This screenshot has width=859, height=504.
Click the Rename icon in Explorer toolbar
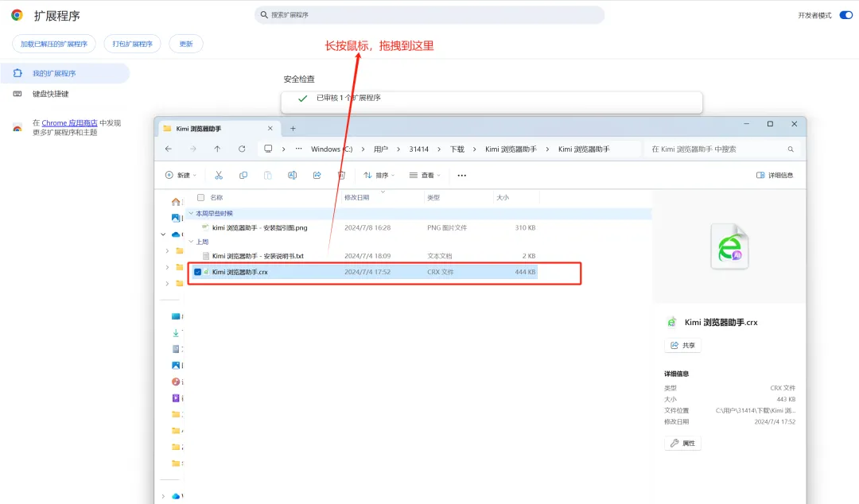(x=292, y=175)
